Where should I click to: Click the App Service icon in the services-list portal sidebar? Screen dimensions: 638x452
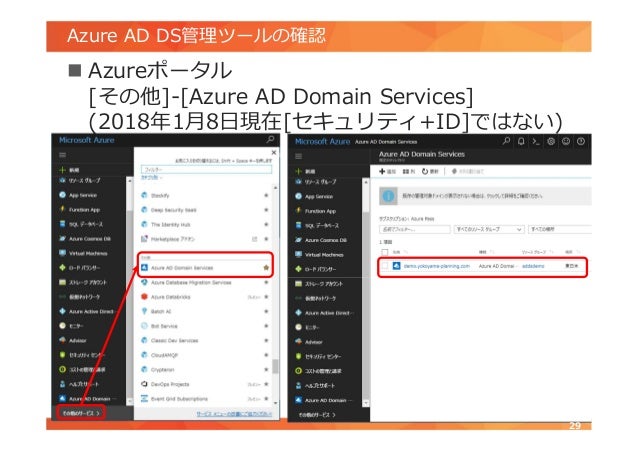click(62, 195)
